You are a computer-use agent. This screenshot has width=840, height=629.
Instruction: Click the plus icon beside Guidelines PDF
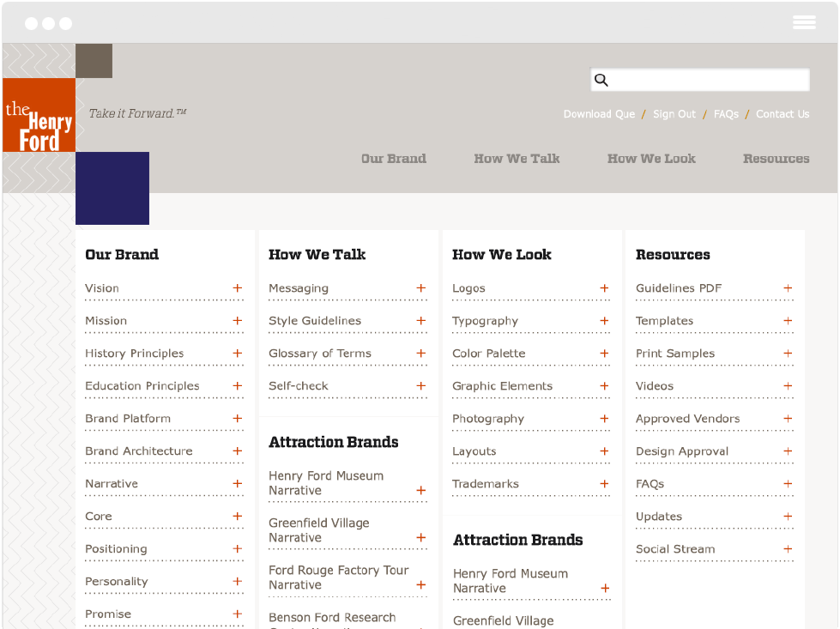[x=788, y=288]
